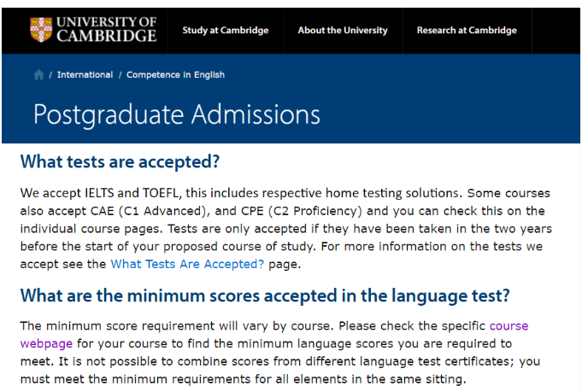This screenshot has height=392, width=588.
Task: Click the Postgraduate Admissions page title
Action: coord(177,114)
